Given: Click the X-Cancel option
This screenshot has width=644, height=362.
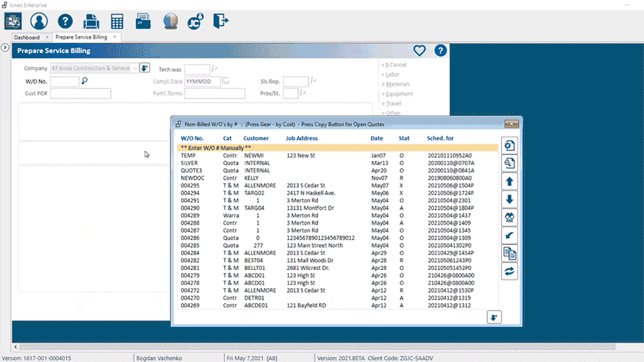Looking at the screenshot, I should (x=396, y=65).
